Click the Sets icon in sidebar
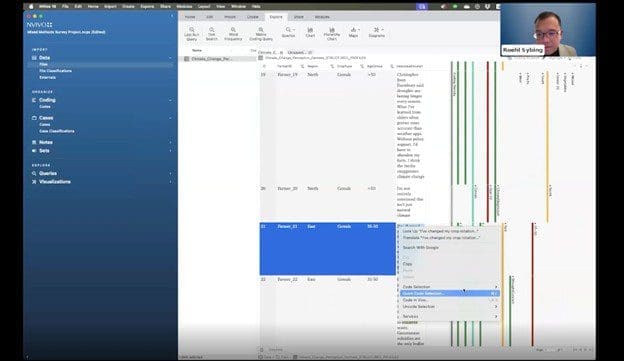 pyautogui.click(x=34, y=151)
